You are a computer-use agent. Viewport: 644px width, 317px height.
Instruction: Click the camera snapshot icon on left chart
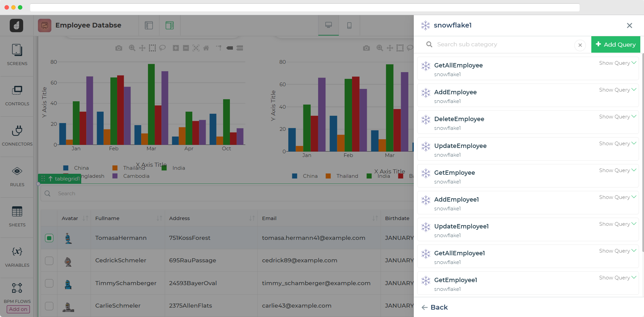(119, 48)
